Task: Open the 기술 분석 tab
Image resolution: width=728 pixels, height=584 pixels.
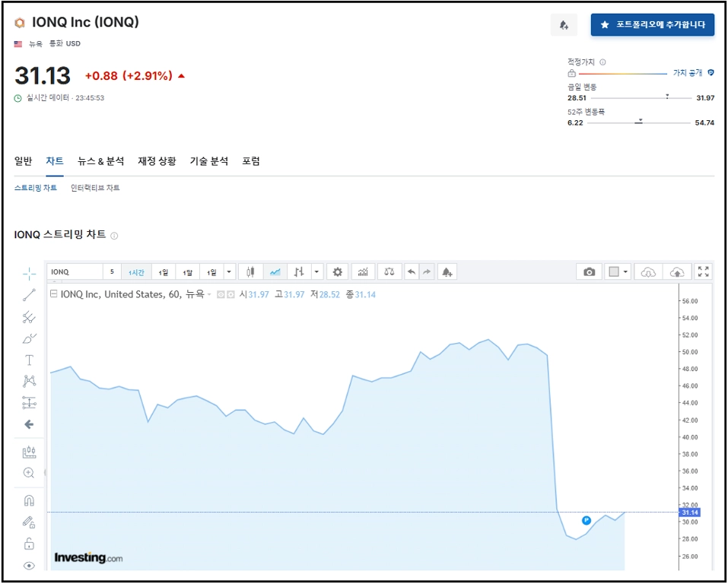Action: 209,161
